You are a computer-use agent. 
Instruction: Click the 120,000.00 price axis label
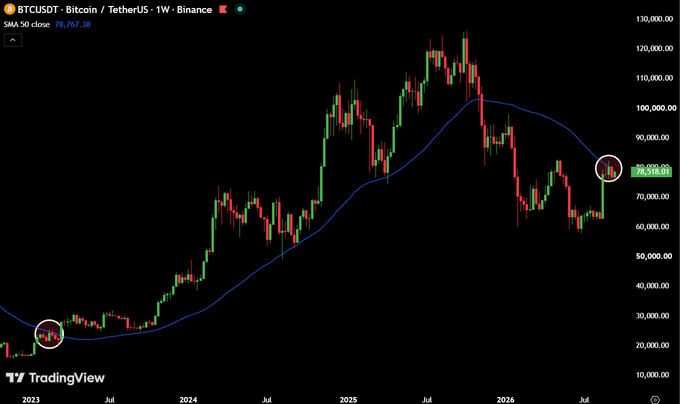coord(654,49)
